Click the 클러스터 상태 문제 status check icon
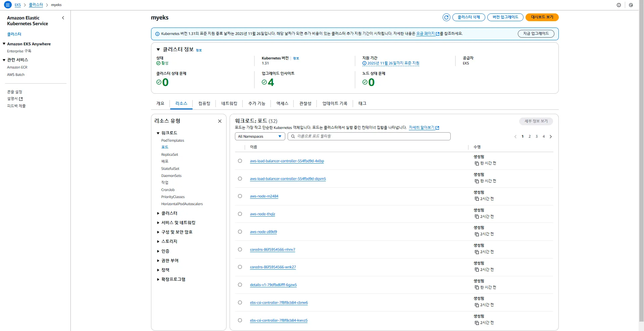Image resolution: width=644 pixels, height=331 pixels. click(x=159, y=82)
